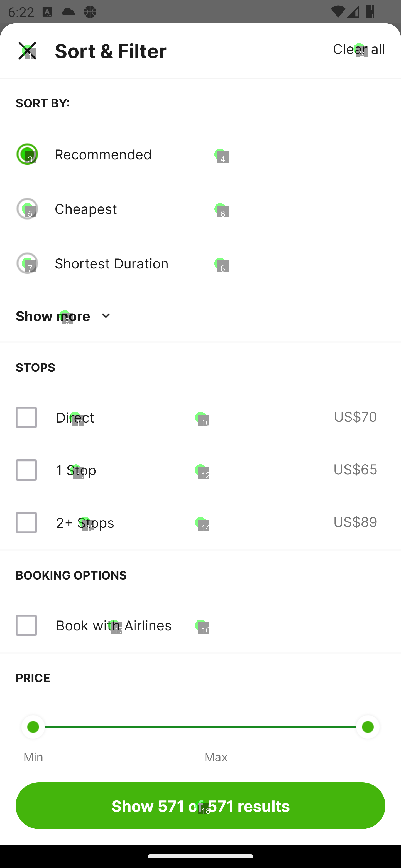Tap Clear all filters

point(358,49)
